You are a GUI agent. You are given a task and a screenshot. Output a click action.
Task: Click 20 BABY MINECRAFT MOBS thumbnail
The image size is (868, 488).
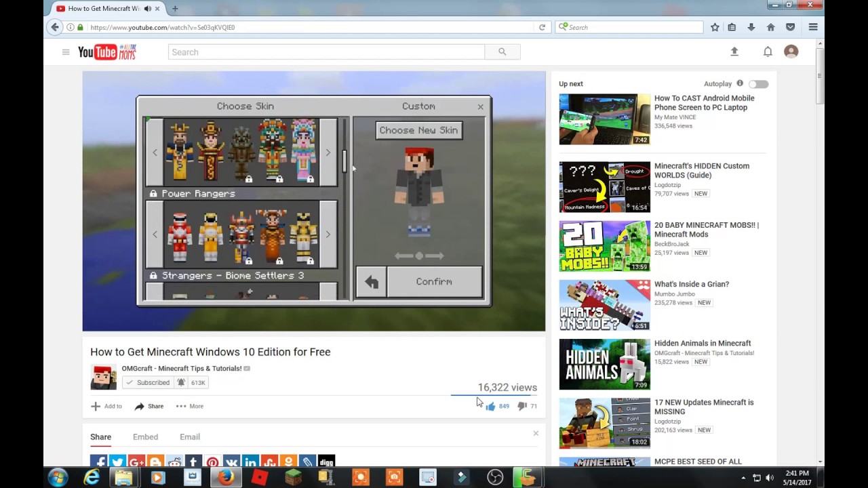click(x=604, y=246)
